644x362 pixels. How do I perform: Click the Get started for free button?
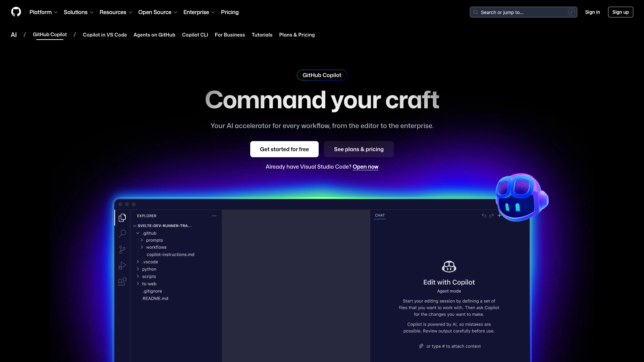[x=284, y=149]
